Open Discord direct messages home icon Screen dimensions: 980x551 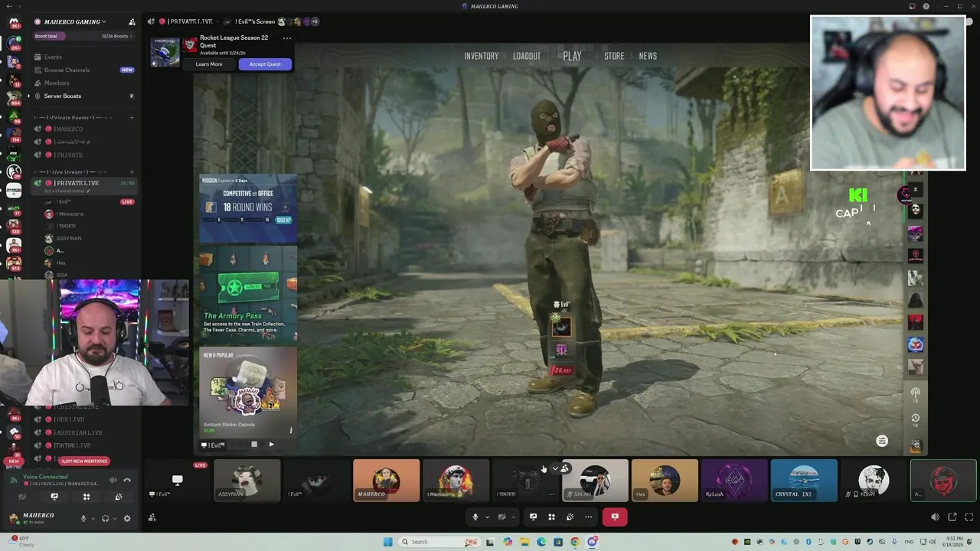pos(14,22)
